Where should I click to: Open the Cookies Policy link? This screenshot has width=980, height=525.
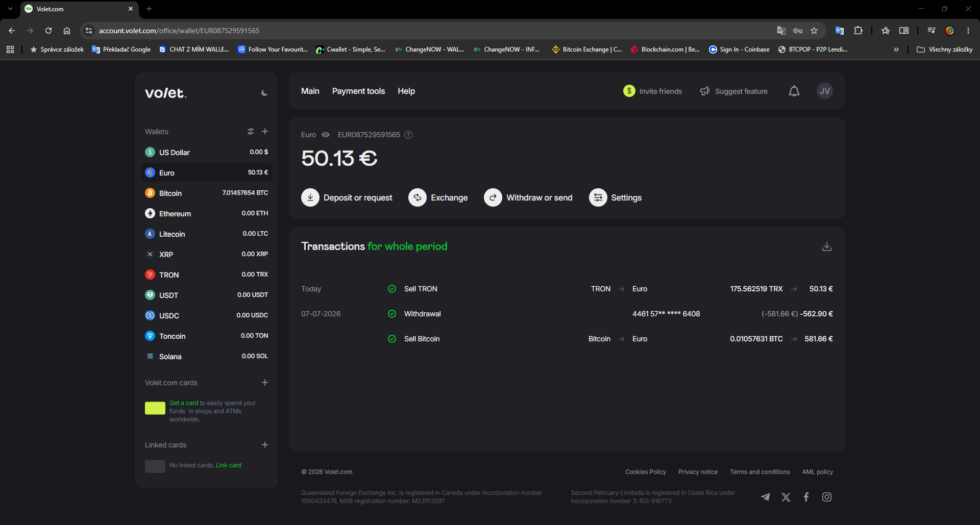click(646, 472)
